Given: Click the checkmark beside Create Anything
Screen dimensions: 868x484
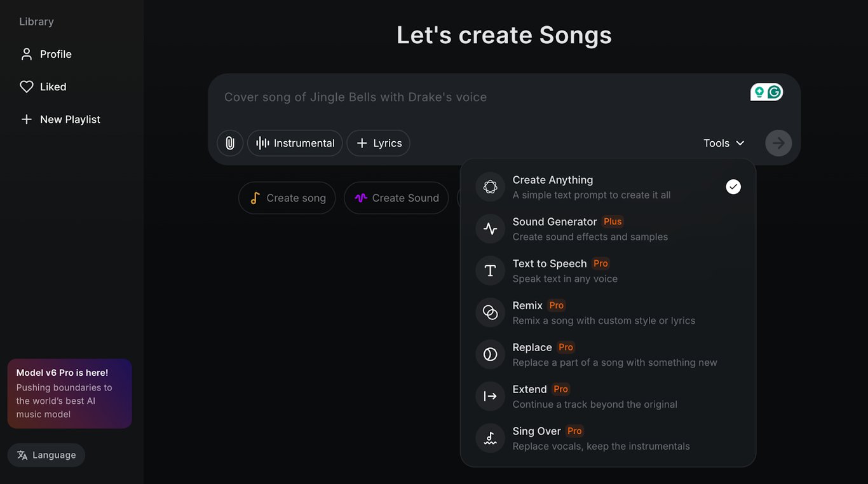Looking at the screenshot, I should click(733, 186).
